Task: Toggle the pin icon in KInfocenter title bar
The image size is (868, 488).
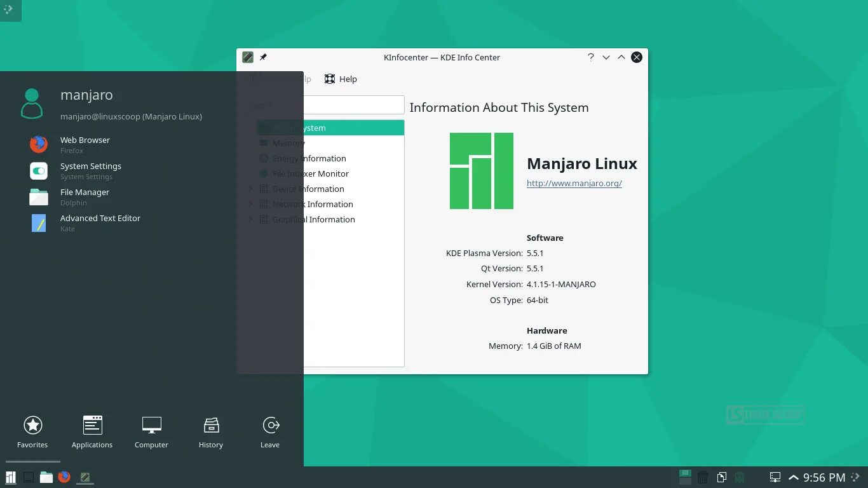Action: pos(263,57)
